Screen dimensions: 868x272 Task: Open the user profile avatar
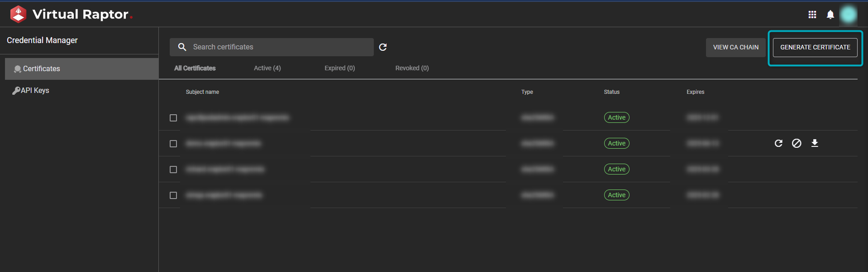coord(848,15)
